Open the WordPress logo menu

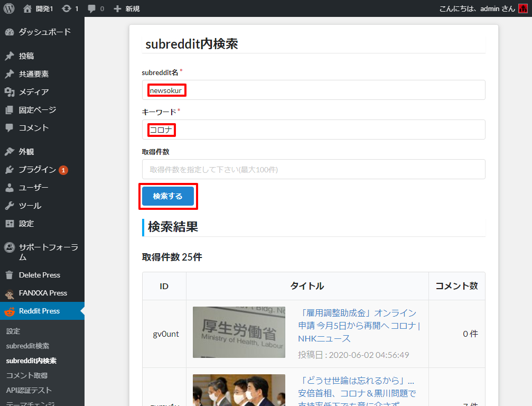click(9, 8)
